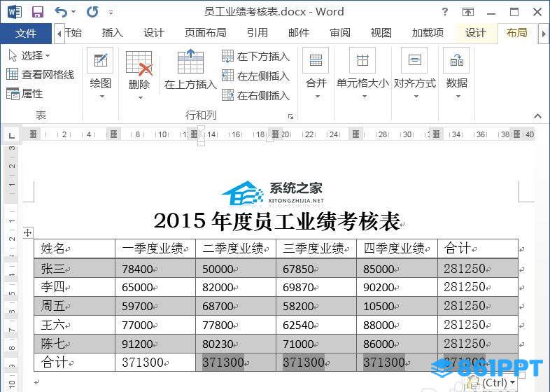Click the Alignment (对齐方式) icon
This screenshot has height=392, width=550.
point(415,60)
